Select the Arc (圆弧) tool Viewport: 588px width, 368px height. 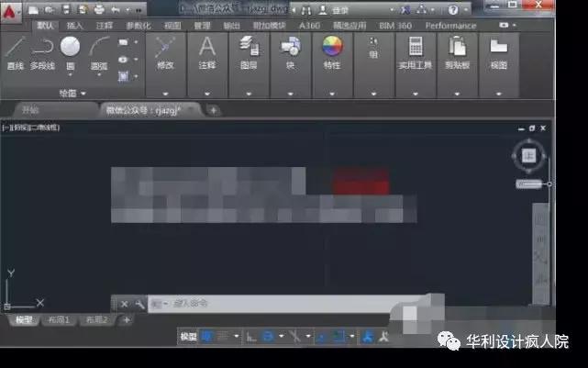pyautogui.click(x=99, y=53)
